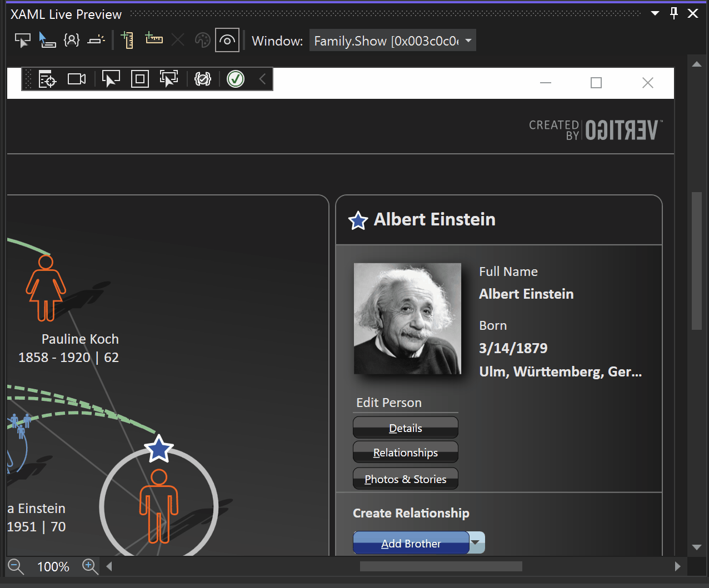The width and height of the screenshot is (709, 588).
Task: Toggle the layout adorners icon
Action: click(x=96, y=40)
